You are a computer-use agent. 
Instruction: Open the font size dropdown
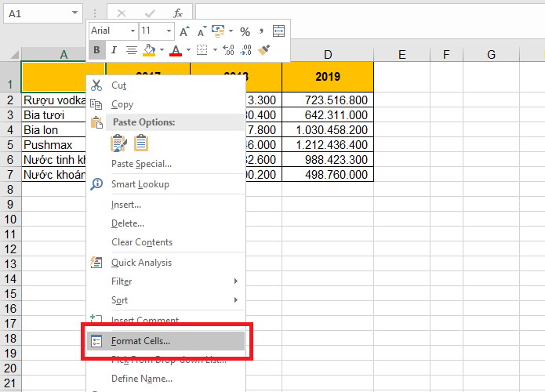tap(169, 31)
